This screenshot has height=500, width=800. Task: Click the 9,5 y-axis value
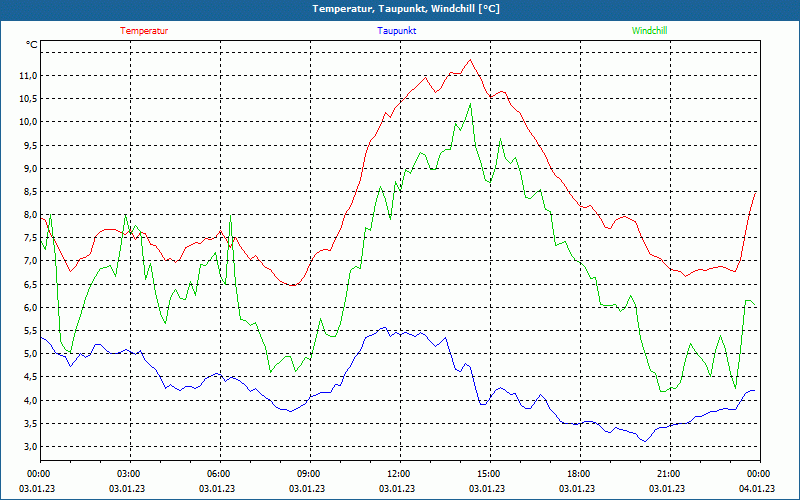[x=30, y=145]
